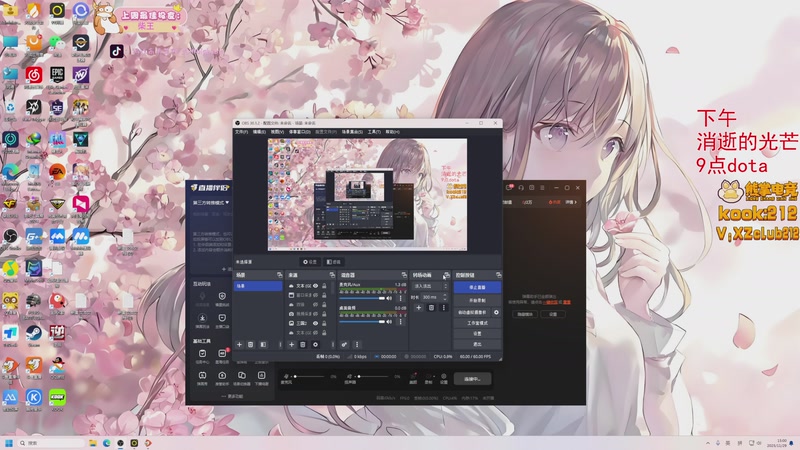
Task: Open scene filters icon in Scenes dock
Action: coord(263,344)
